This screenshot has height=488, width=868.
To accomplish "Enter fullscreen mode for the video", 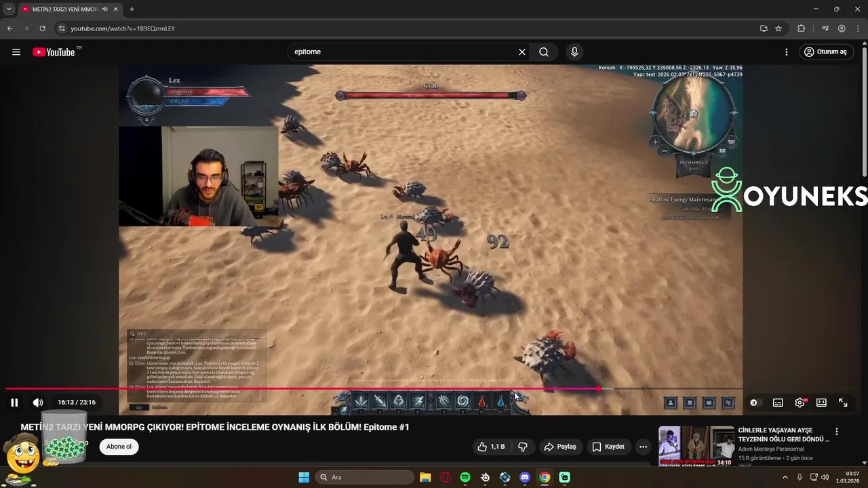I will tap(843, 403).
